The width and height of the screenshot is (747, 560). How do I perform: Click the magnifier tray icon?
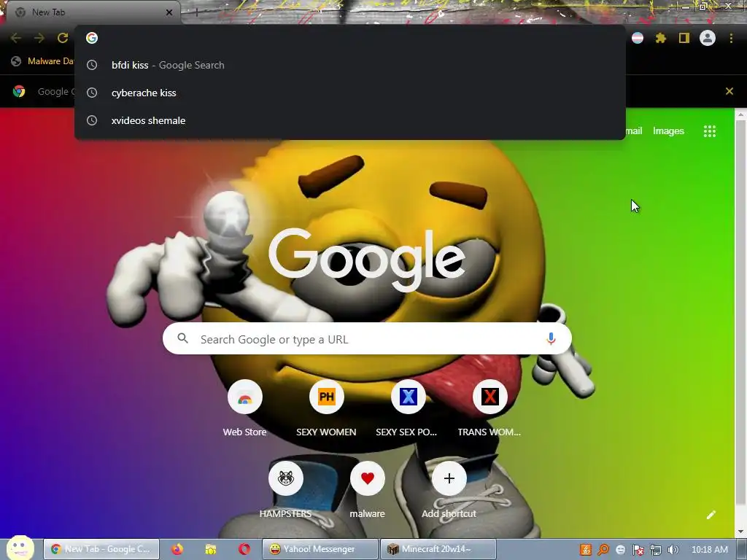coord(603,550)
